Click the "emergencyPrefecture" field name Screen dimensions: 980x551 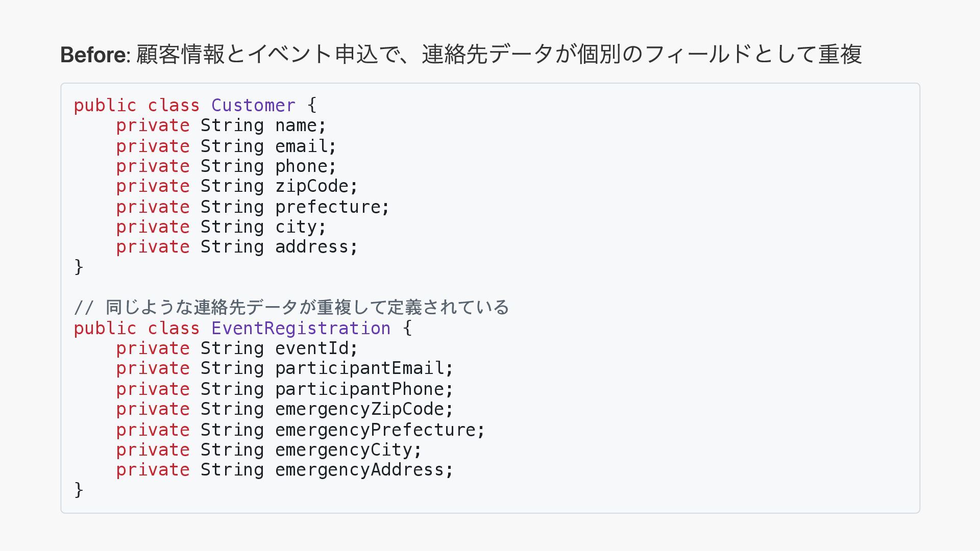tap(375, 430)
